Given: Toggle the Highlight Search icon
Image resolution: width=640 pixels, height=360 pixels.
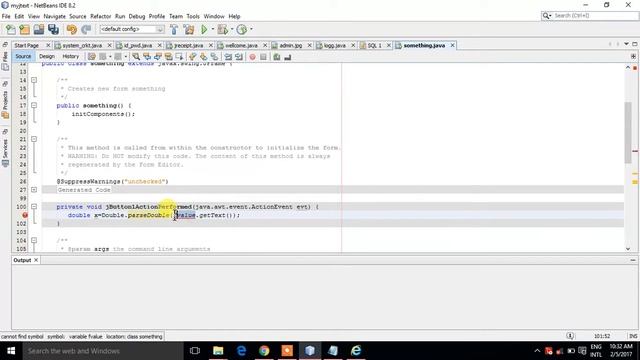Looking at the screenshot, I should 168,57.
